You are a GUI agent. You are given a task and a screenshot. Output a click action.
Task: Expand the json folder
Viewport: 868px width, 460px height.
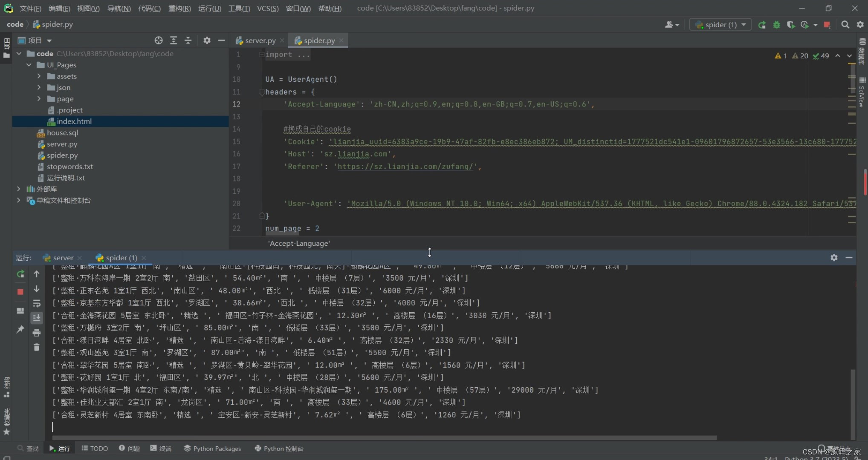coord(39,87)
